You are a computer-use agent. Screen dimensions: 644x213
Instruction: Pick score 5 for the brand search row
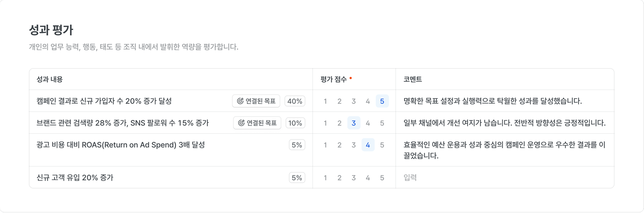(382, 123)
